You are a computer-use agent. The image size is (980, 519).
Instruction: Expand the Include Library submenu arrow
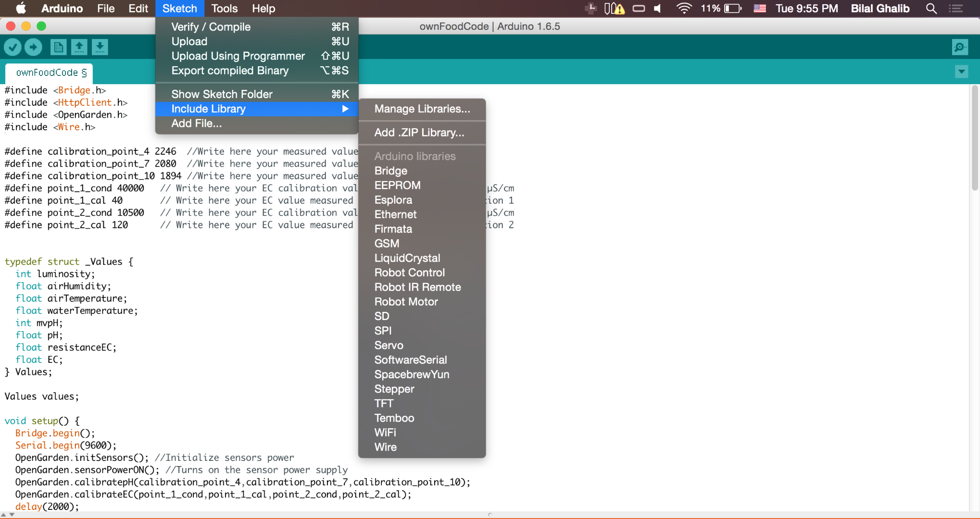point(345,109)
